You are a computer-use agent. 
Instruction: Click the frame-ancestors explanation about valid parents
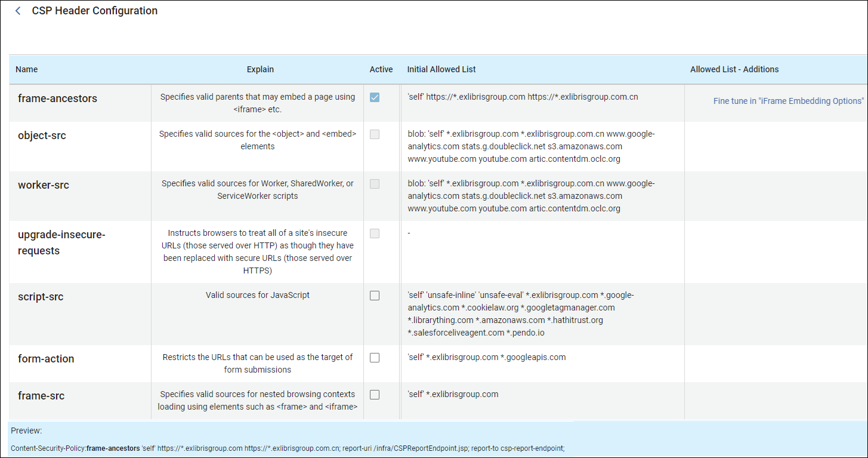258,103
